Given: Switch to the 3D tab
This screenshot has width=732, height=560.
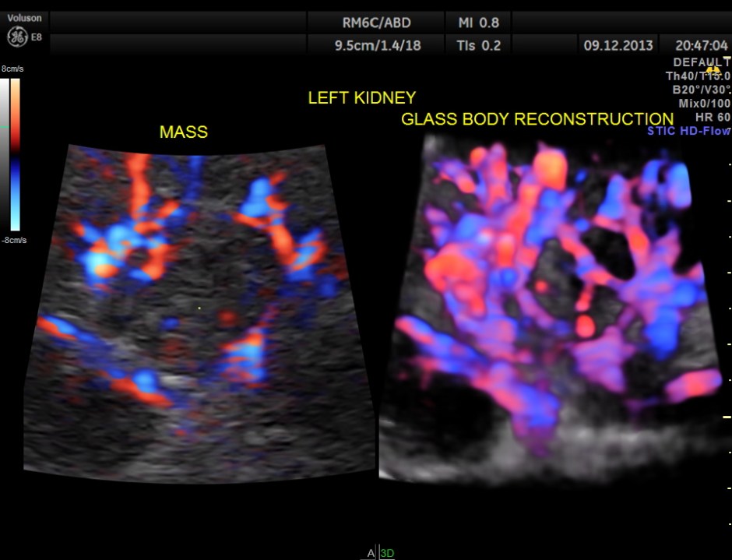Looking at the screenshot, I should pos(387,551).
